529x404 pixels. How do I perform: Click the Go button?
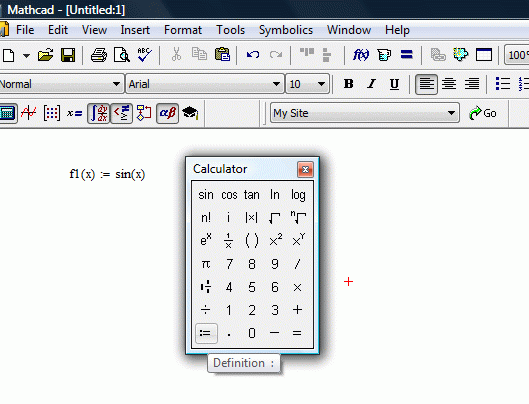click(483, 113)
